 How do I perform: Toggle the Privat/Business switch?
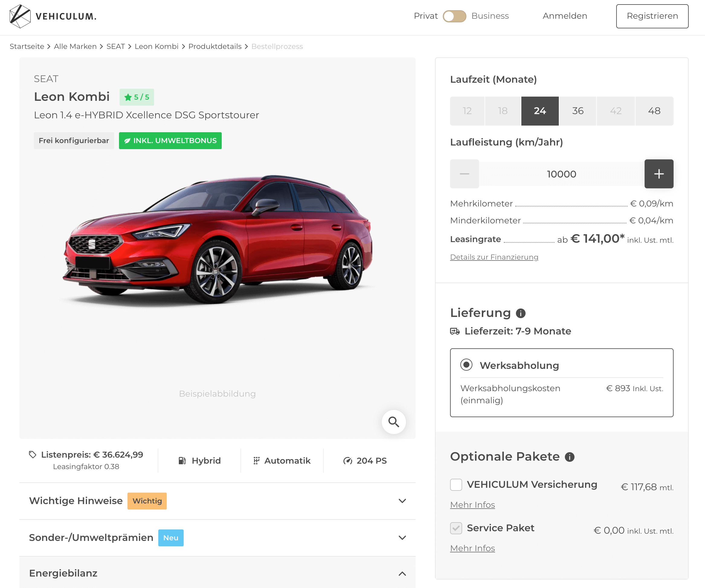click(x=454, y=16)
